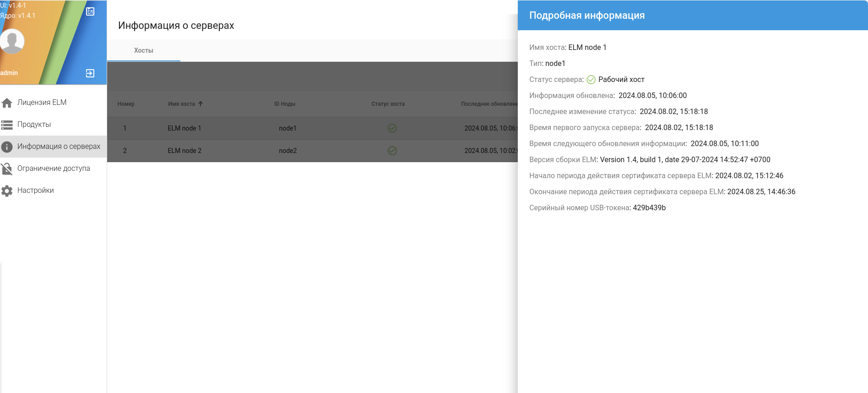Click the 2024.08.05, 10:06 update timestamp cell
The height and width of the screenshot is (393, 868).
pos(491,128)
